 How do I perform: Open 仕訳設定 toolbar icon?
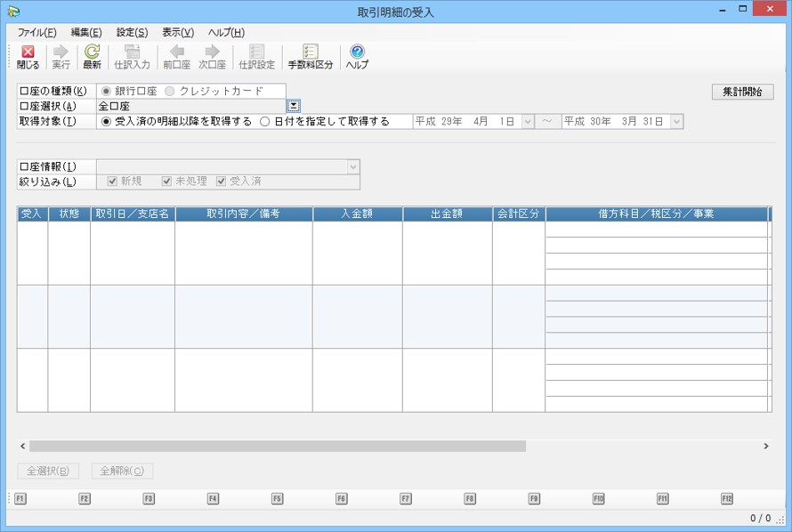256,57
